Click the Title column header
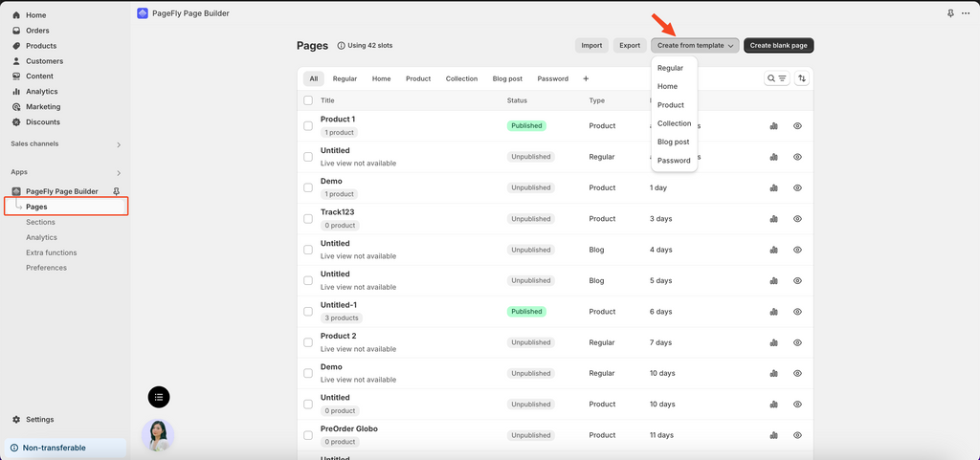The width and height of the screenshot is (980, 460). (327, 100)
